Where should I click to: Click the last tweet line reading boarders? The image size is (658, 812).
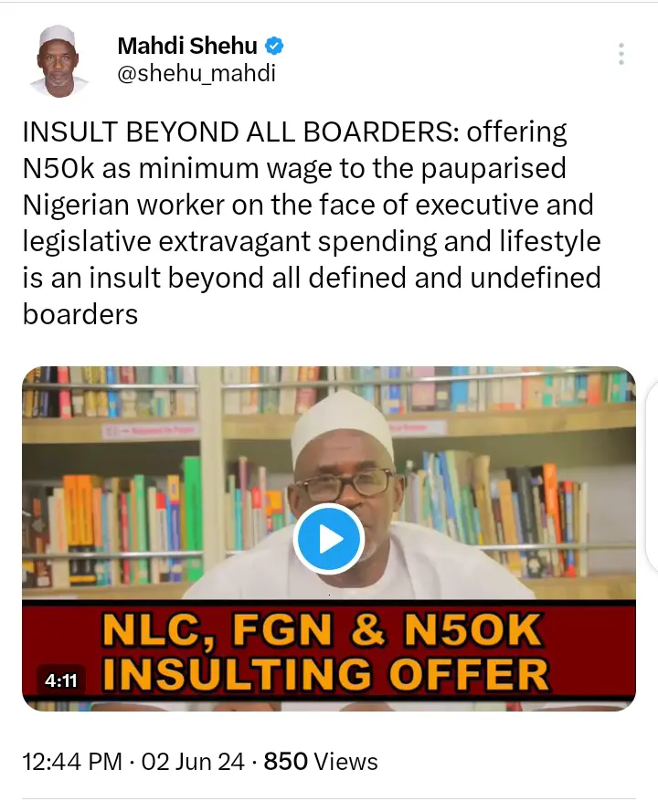point(80,314)
